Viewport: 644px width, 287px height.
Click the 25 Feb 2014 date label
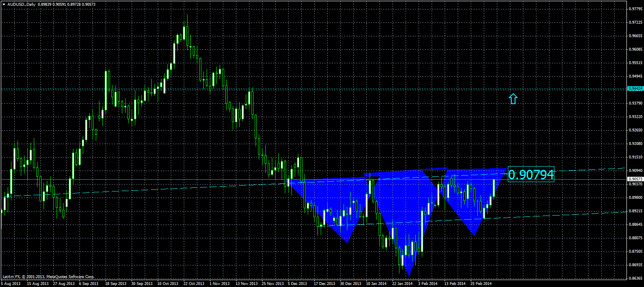[481, 283]
